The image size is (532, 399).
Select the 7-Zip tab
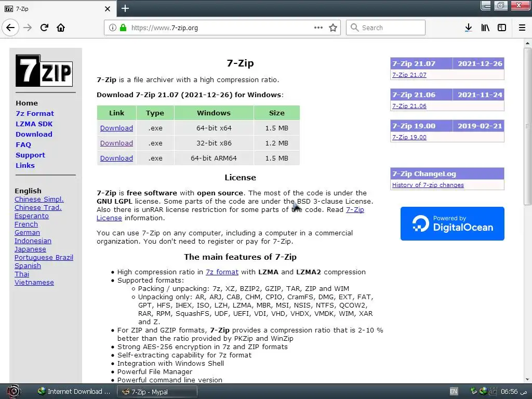point(58,9)
